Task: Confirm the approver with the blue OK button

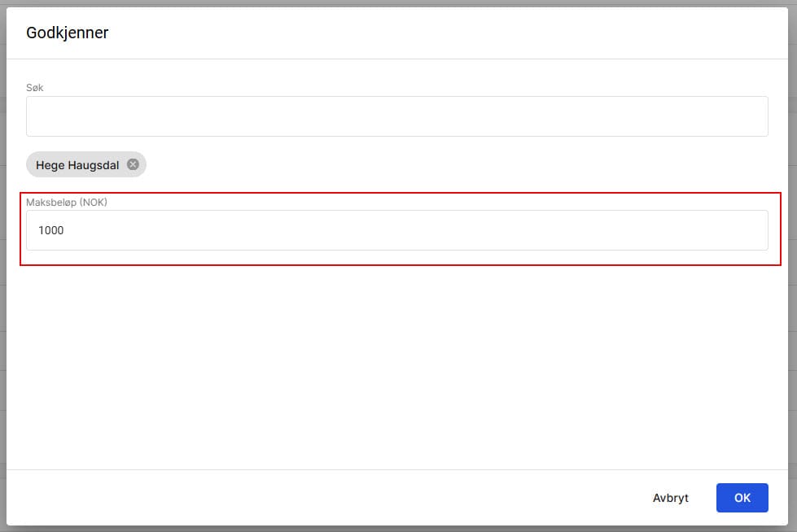Action: (742, 498)
